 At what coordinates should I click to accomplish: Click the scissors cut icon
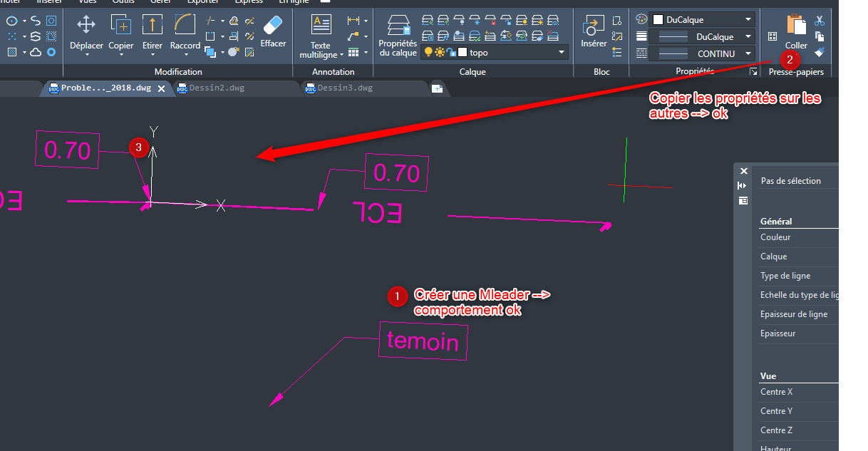[820, 21]
